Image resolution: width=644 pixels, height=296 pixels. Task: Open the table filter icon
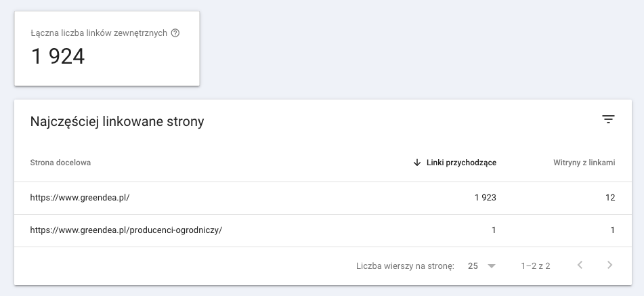[608, 120]
